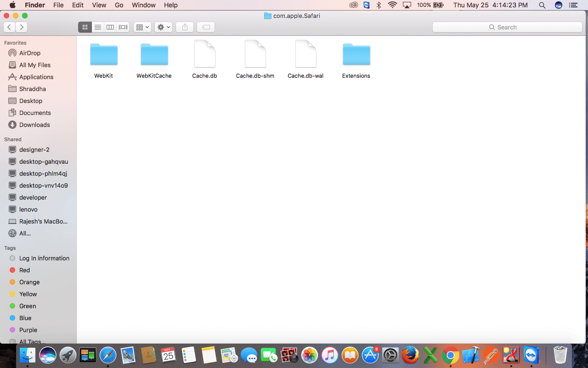Open Bluetooth status menu
The image size is (588, 368).
[x=379, y=5]
